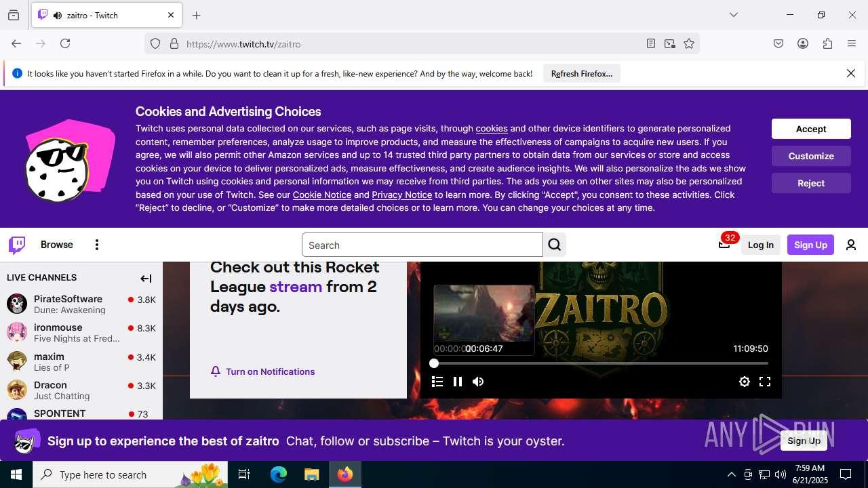This screenshot has width=868, height=488.
Task: Reject the cookies
Action: point(811,183)
